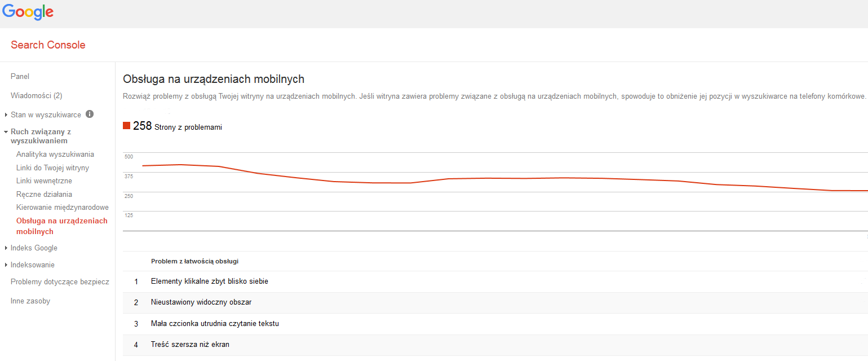
Task: Click the 500 label on the chart axis
Action: click(x=129, y=156)
